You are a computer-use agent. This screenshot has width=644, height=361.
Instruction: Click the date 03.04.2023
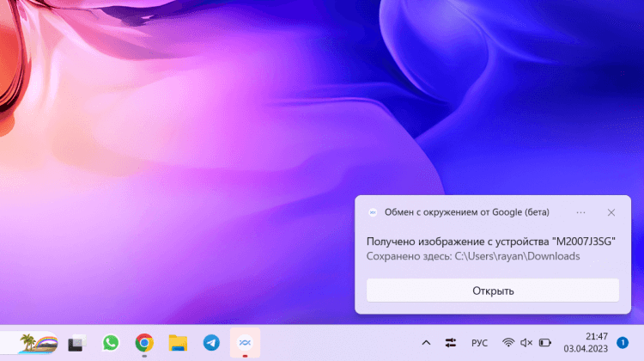pyautogui.click(x=586, y=349)
